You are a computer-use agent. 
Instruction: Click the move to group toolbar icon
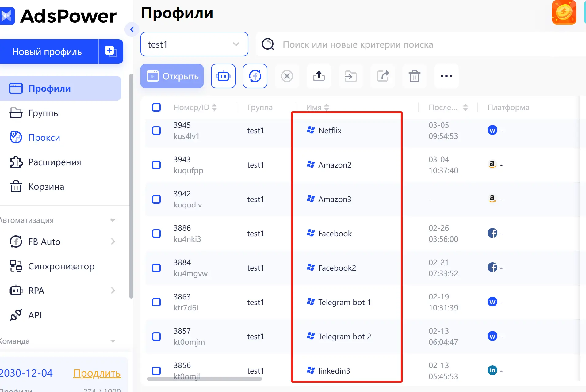point(351,76)
